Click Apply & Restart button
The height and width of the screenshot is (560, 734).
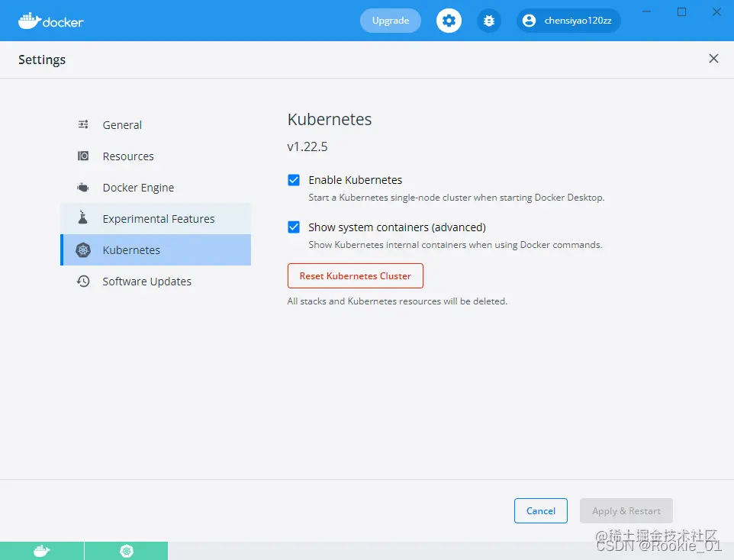click(626, 511)
